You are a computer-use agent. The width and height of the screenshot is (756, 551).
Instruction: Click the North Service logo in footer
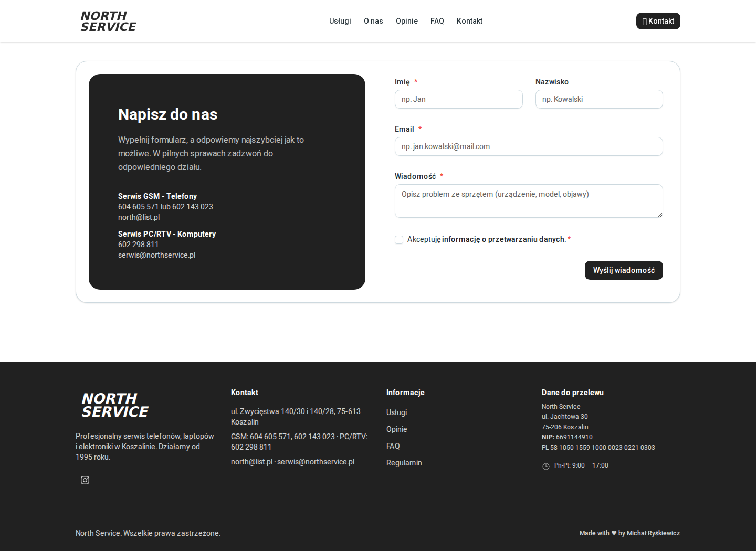[x=115, y=405]
